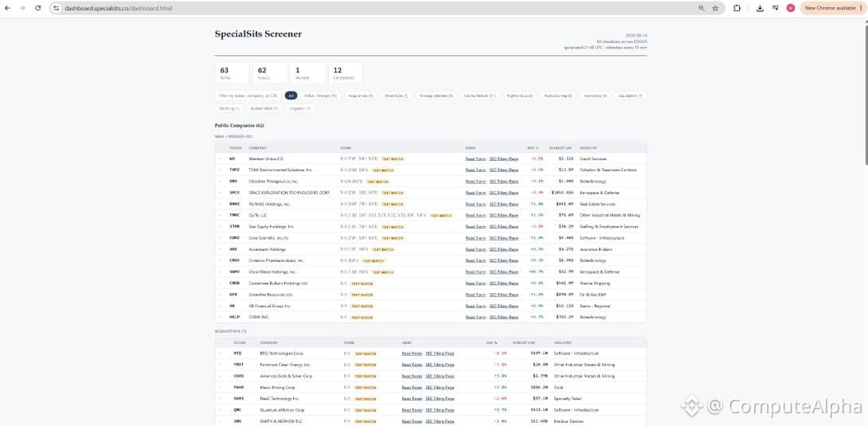Screen dimensions: 868x426
Task: Filter by Liquidation chip
Action: 630,96
